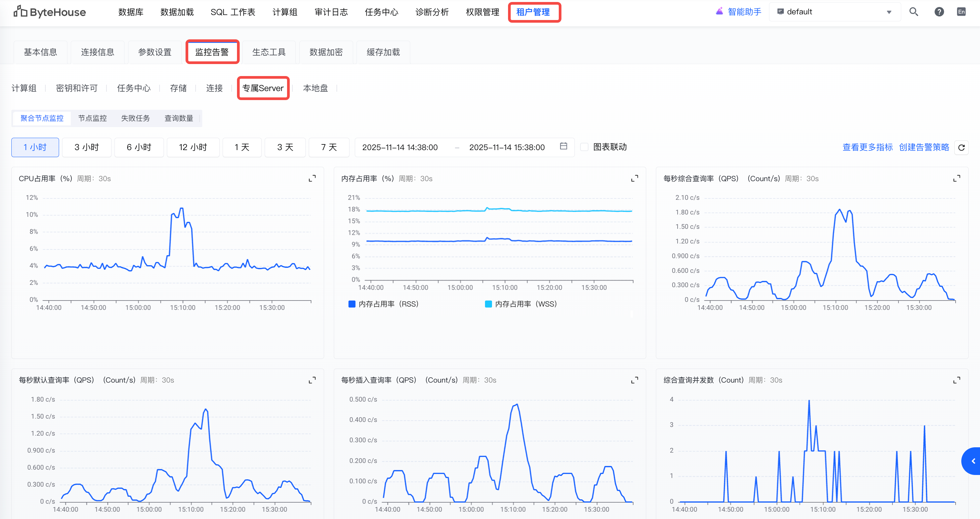Click the refresh charts icon
The image size is (980, 519).
pos(961,147)
